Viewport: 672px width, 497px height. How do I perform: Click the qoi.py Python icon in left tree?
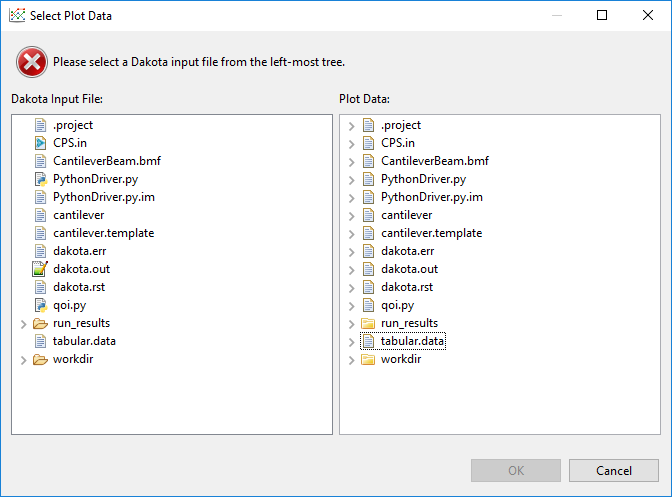40,305
